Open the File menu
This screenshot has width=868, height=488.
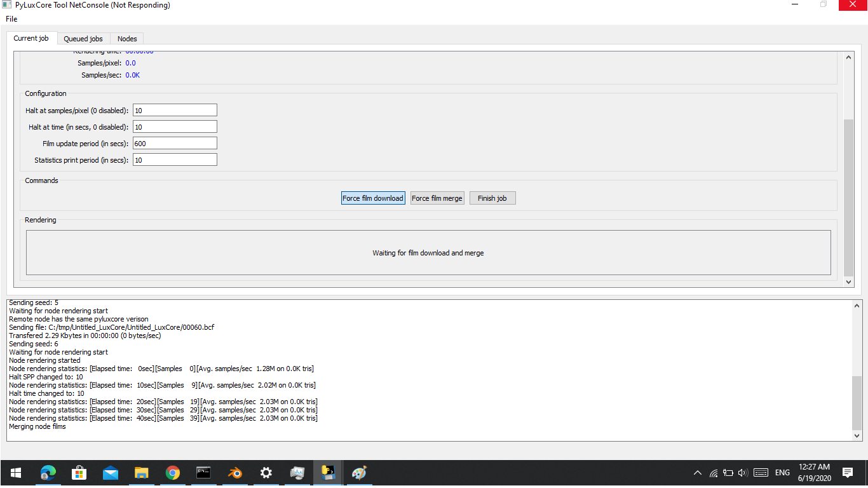(x=11, y=19)
